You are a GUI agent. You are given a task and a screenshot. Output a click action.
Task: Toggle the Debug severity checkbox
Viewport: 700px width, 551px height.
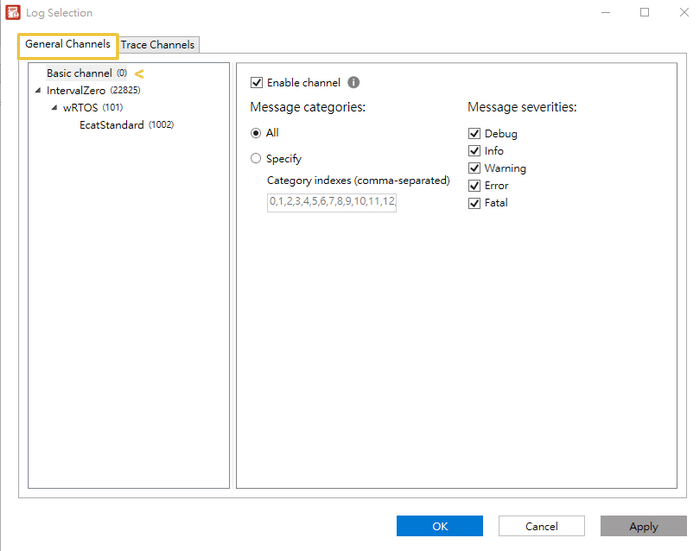[475, 134]
